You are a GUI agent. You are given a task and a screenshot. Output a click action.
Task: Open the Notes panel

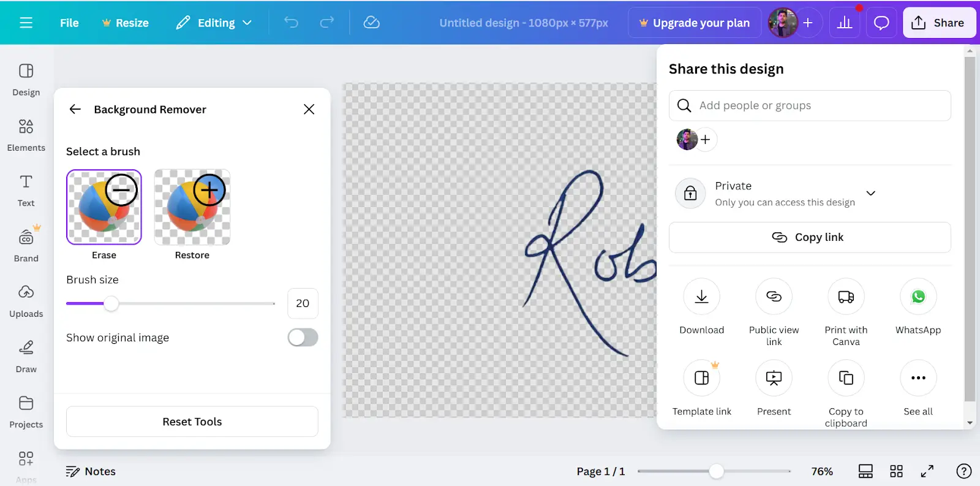click(91, 471)
